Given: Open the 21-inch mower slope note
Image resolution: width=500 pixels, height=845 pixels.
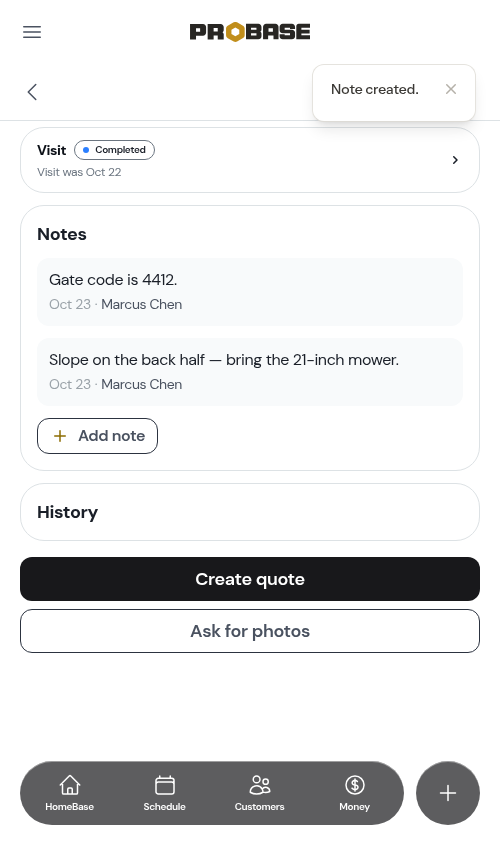Looking at the screenshot, I should point(250,372).
